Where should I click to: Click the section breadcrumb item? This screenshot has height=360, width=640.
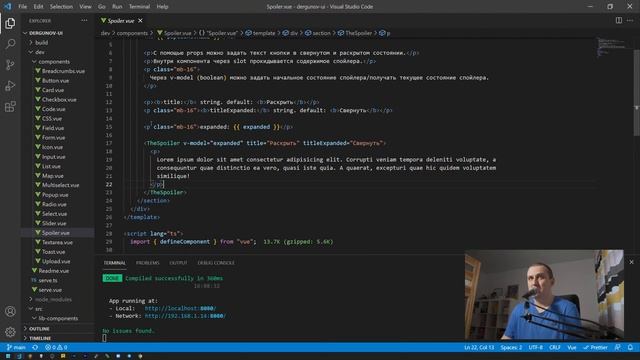318,33
